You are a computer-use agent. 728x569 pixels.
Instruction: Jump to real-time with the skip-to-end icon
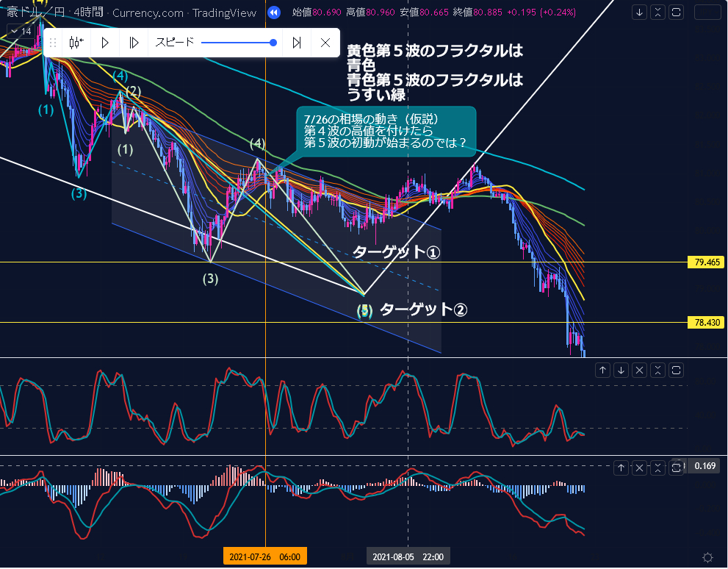pos(297,43)
